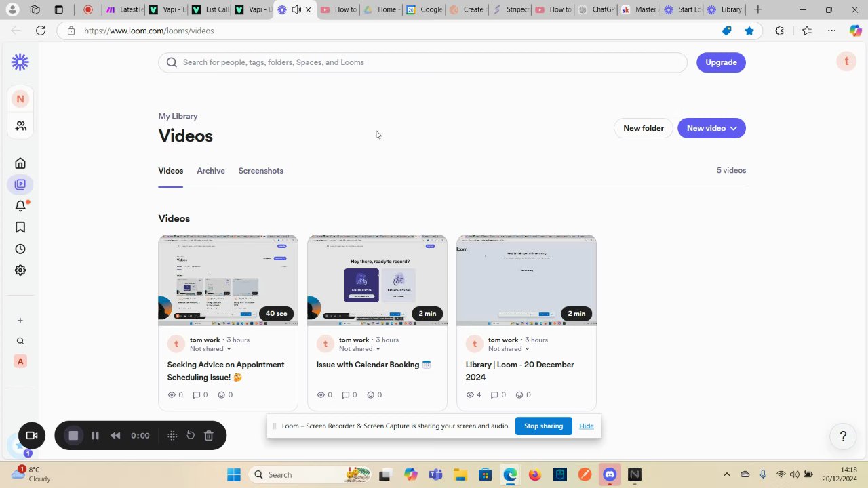
Task: Rewind the Loom recording
Action: coord(115,435)
